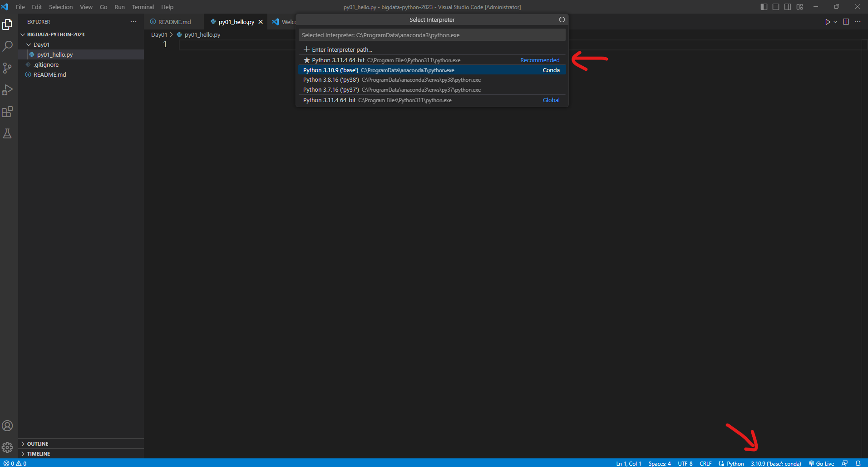Open the View menu
Screen dimensions: 868x467
86,7
